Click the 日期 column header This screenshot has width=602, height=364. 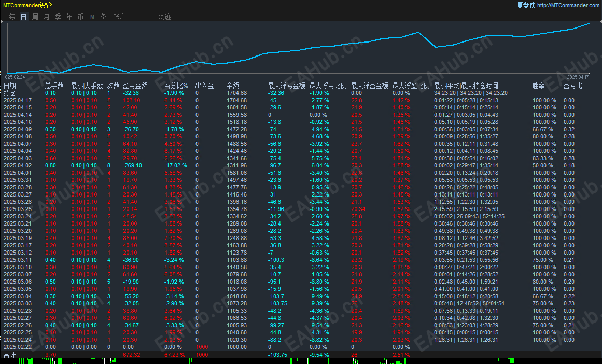pyautogui.click(x=10, y=86)
